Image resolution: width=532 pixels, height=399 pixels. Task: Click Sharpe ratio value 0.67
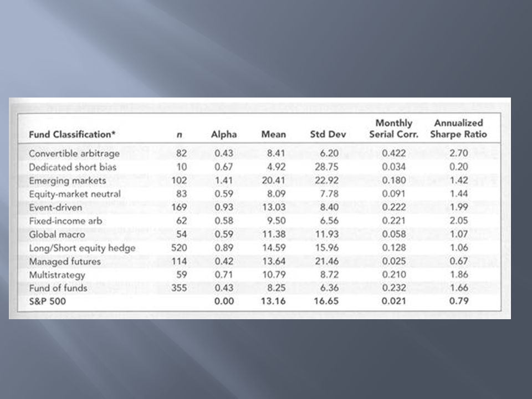coord(459,261)
